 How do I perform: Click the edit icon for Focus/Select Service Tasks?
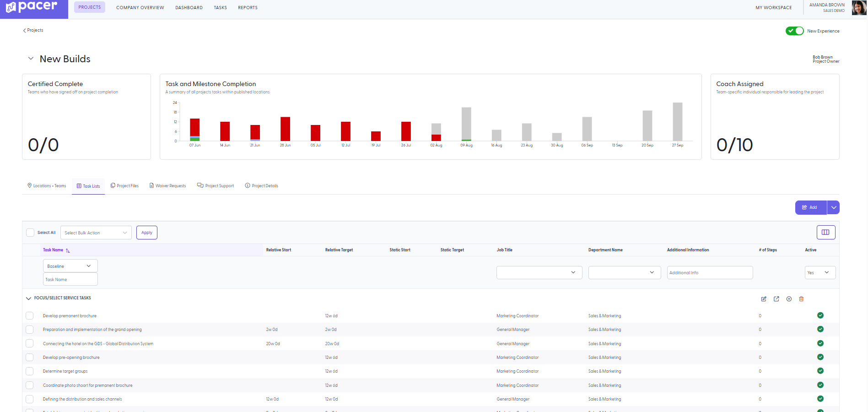[764, 299]
